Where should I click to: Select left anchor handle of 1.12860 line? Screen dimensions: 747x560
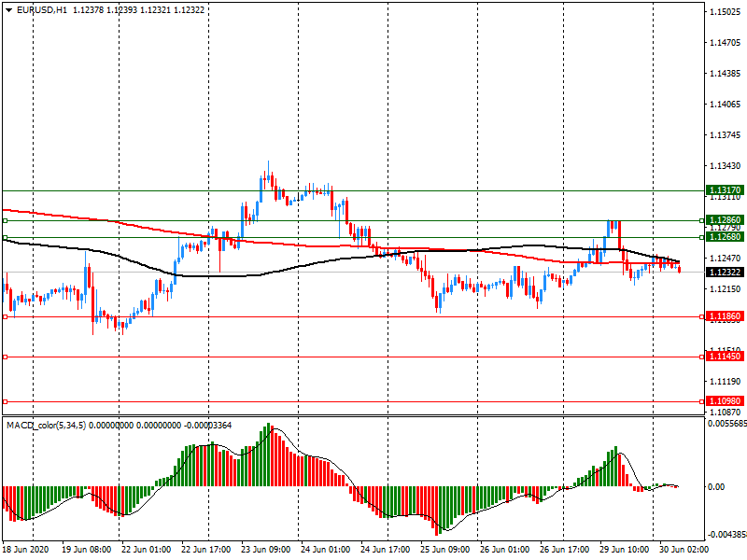pos(6,221)
